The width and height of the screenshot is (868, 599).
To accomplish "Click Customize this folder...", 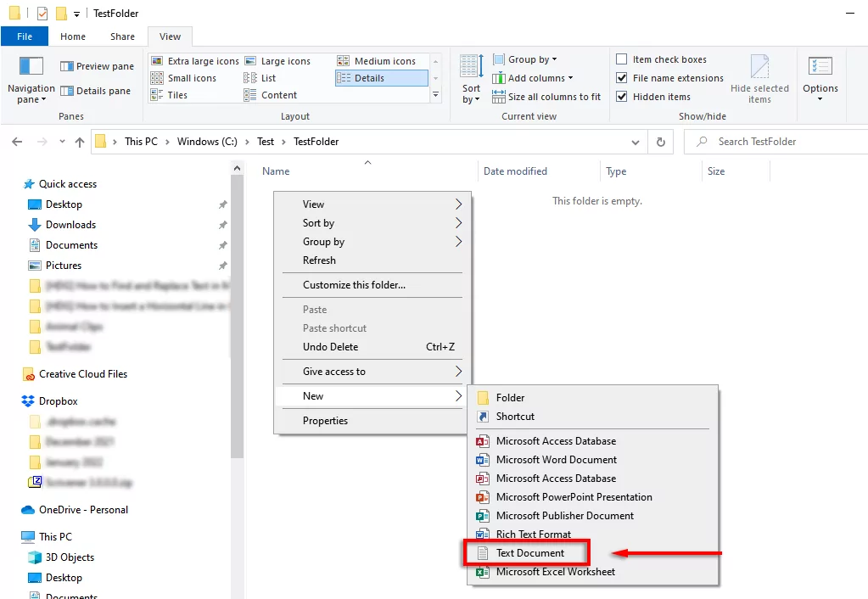I will (372, 285).
